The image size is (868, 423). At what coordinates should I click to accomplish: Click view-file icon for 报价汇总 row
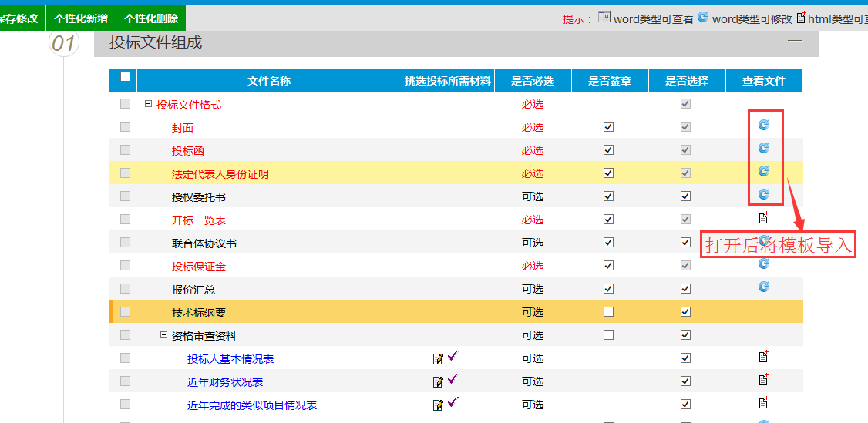[x=764, y=287]
